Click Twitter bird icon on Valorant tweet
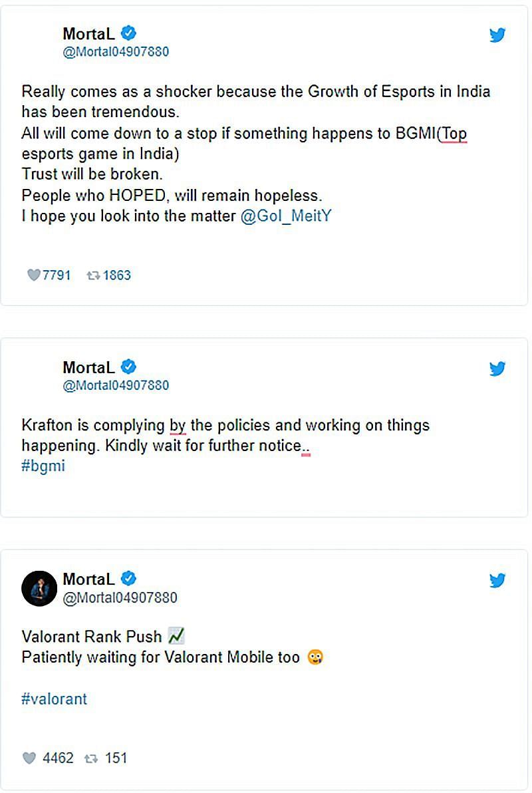 click(497, 581)
